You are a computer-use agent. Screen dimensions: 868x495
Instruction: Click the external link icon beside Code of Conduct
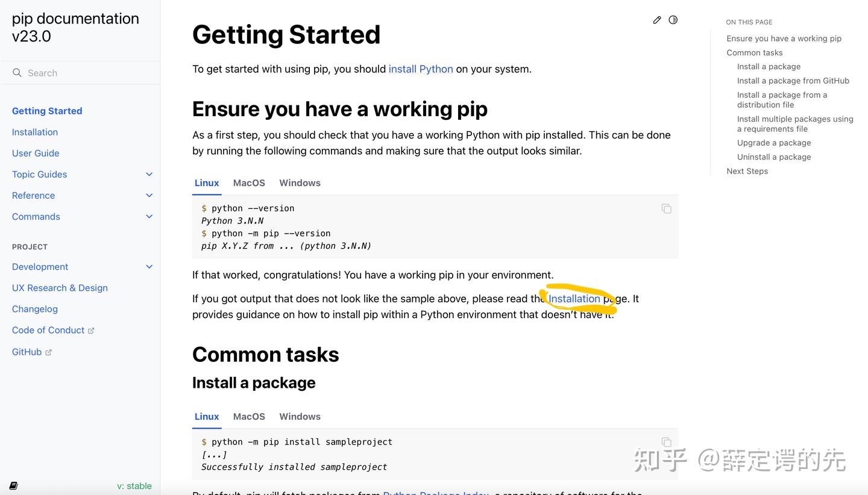(x=92, y=330)
